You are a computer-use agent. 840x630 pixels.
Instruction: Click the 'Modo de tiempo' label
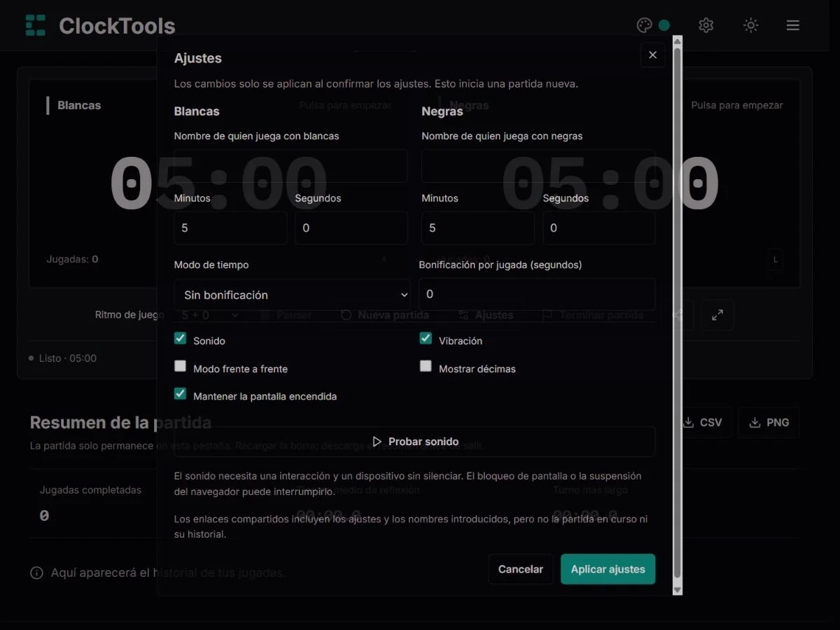coord(211,265)
